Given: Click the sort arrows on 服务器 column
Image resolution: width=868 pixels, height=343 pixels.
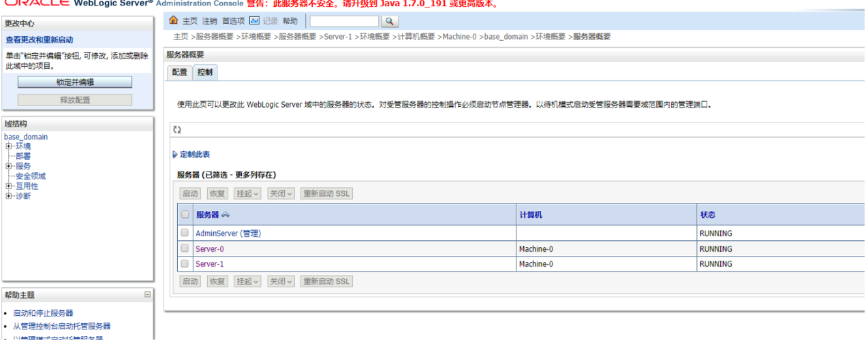Looking at the screenshot, I should (226, 215).
